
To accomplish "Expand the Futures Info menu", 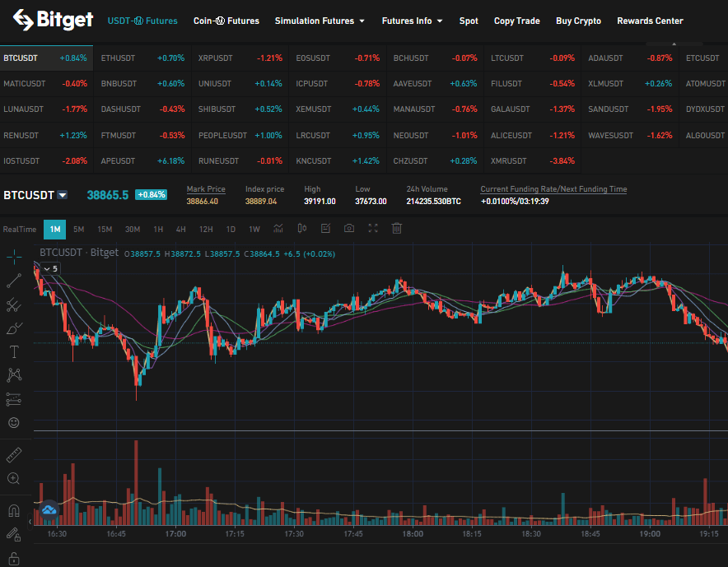I will click(412, 21).
